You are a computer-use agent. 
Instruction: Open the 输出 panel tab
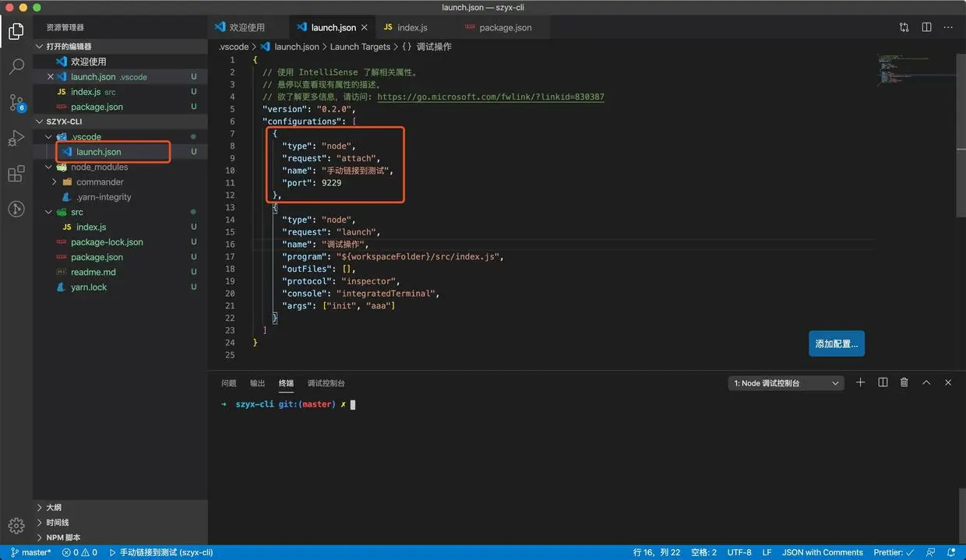[x=257, y=383]
